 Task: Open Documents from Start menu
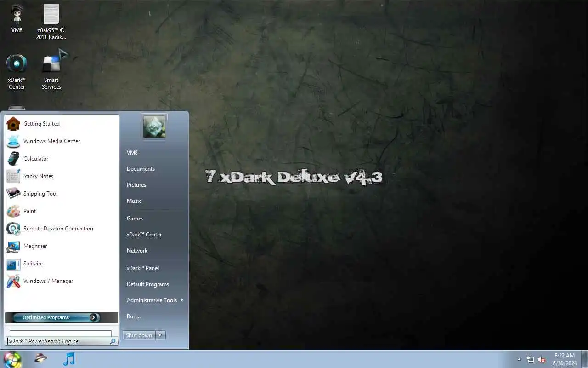tap(141, 169)
